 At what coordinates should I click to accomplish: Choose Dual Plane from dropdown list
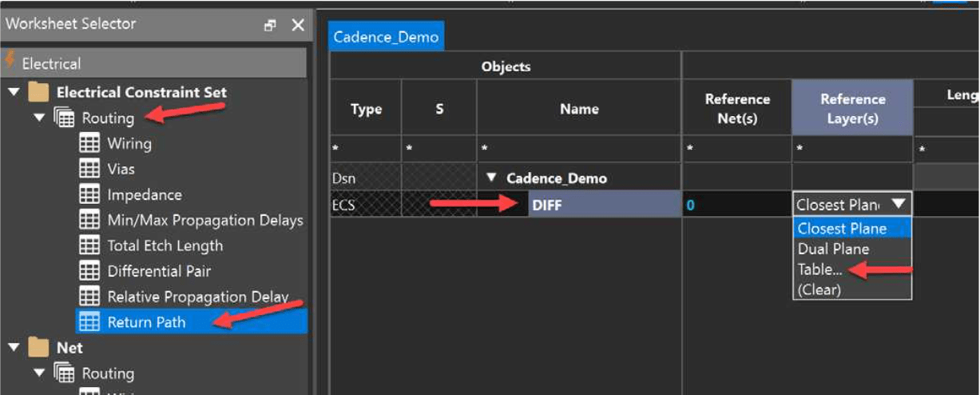[x=852, y=249]
